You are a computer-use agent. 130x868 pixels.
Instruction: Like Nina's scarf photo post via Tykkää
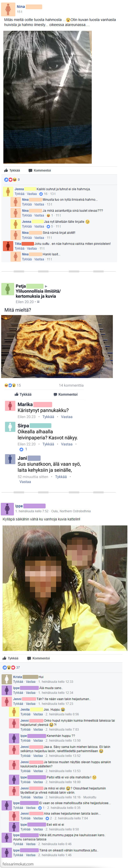(x=12, y=170)
